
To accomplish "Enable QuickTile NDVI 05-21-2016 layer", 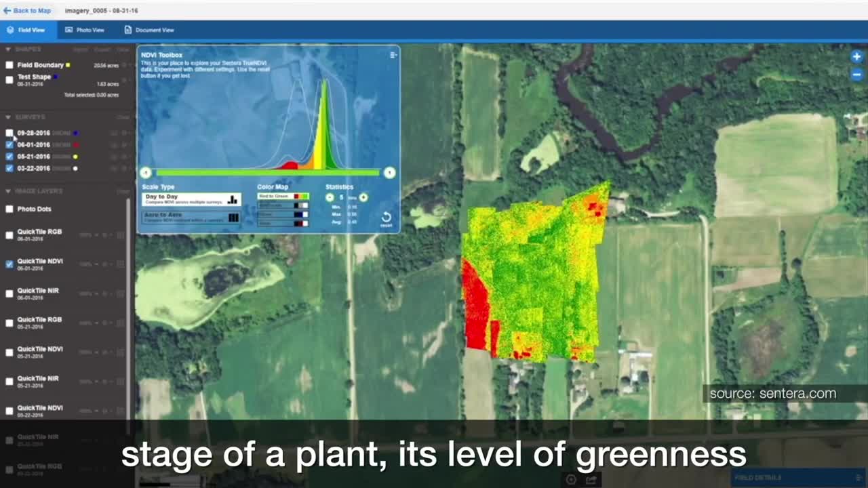I will [9, 352].
